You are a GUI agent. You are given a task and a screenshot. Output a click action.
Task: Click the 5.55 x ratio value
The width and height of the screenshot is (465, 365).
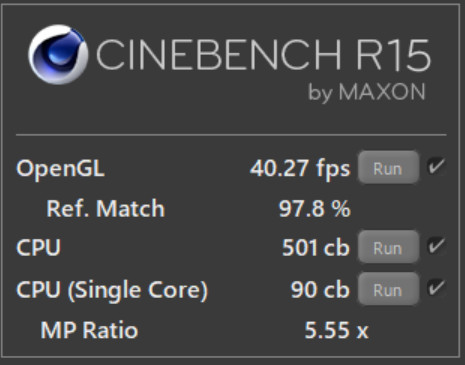pyautogui.click(x=336, y=330)
